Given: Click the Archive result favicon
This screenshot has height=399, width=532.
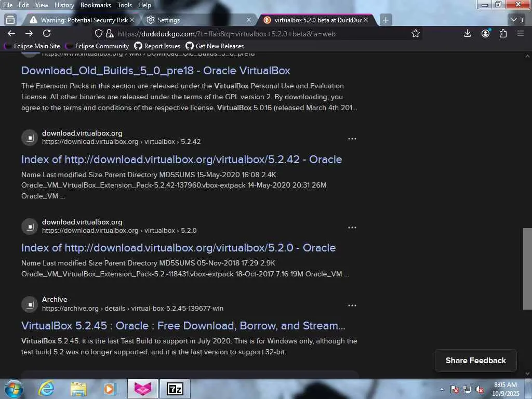Looking at the screenshot, I should click(x=30, y=304).
